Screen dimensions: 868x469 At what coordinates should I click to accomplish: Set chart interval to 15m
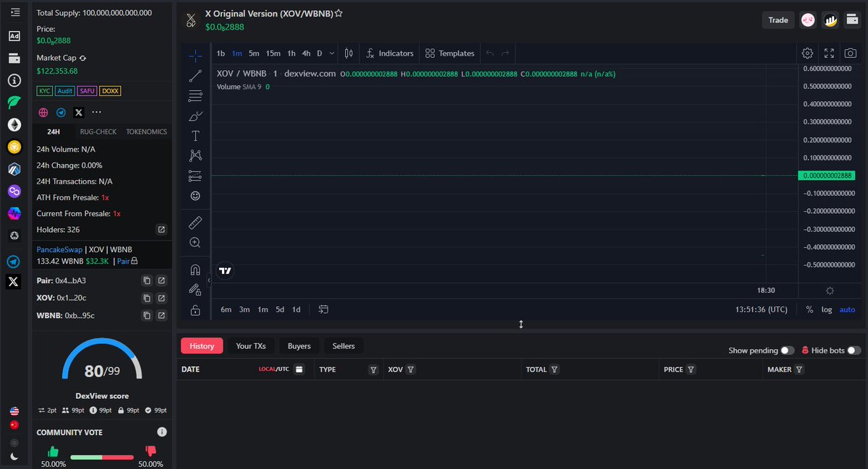[x=273, y=53]
